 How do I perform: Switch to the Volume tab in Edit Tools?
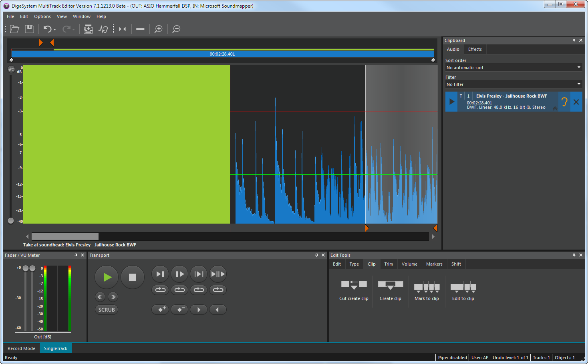[x=409, y=264]
